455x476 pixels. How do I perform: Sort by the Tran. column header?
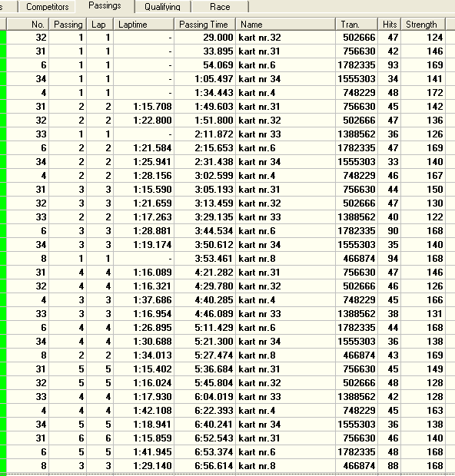click(x=357, y=25)
